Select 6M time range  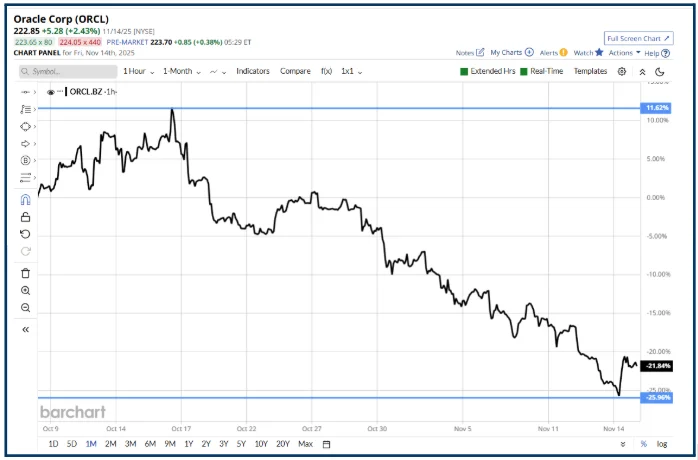150,444
